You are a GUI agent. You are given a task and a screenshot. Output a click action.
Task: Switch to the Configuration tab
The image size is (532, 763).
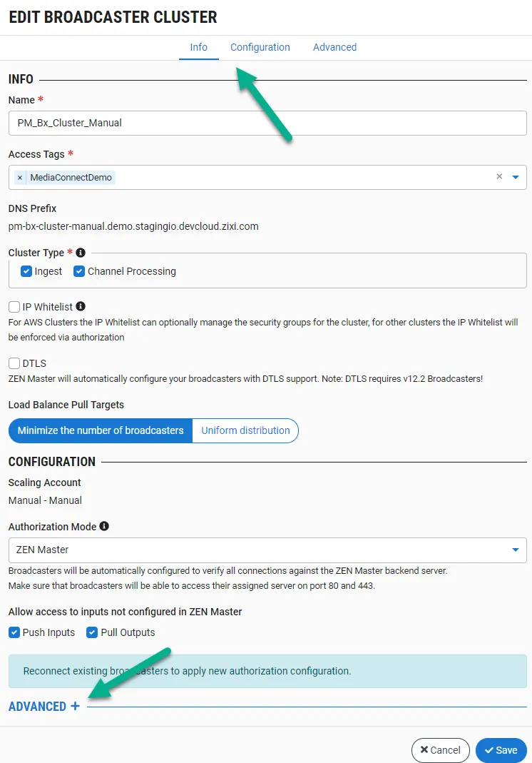click(x=260, y=47)
